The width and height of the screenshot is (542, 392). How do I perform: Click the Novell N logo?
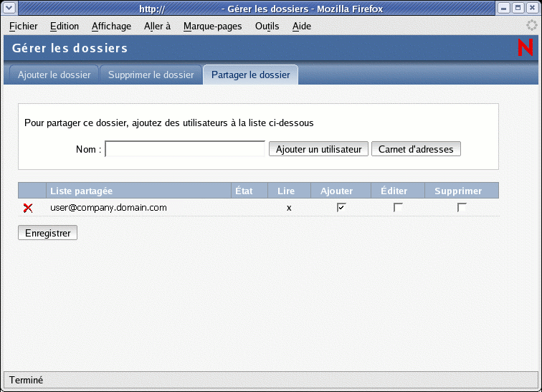(x=525, y=47)
